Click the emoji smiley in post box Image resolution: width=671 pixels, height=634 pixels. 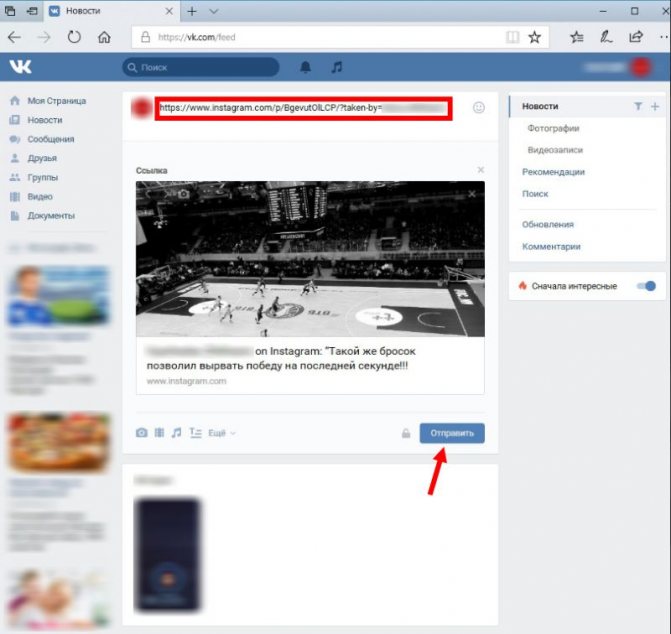tap(478, 107)
